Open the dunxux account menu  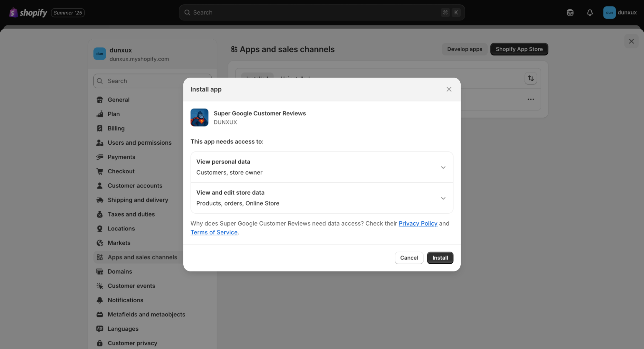(620, 13)
